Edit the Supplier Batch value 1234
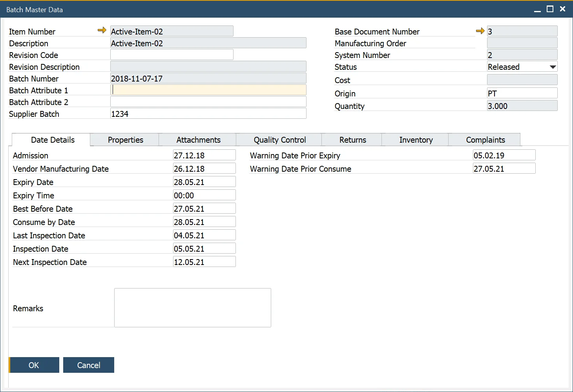Viewport: 573px width, 392px height. 208,114
